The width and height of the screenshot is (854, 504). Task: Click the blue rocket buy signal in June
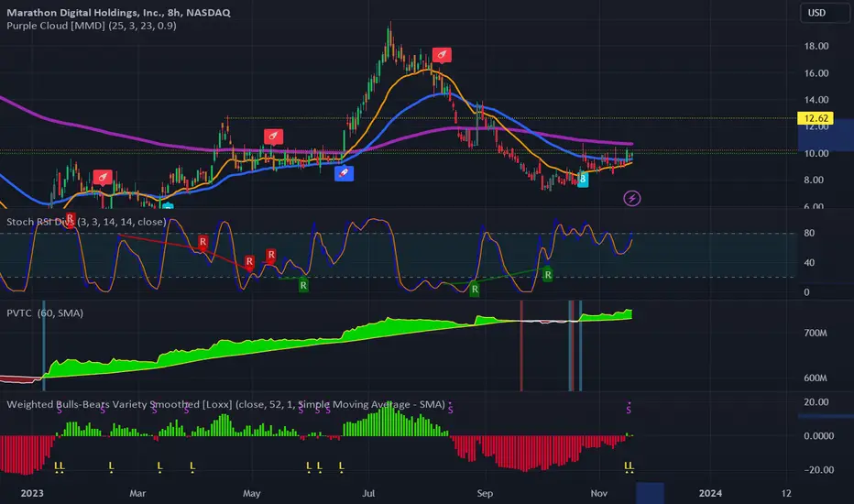[345, 173]
